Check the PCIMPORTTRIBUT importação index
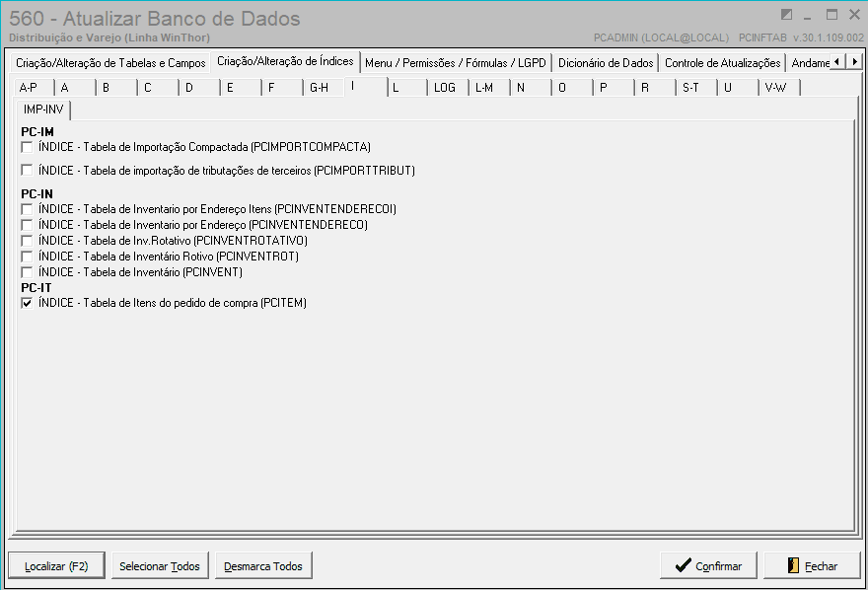 [x=25, y=170]
